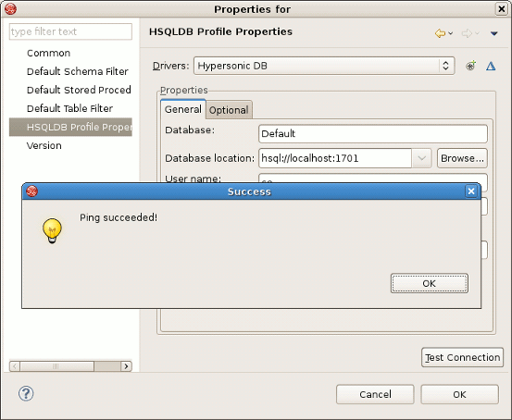The image size is (512, 420).
Task: Select the General tab
Action: tap(183, 109)
